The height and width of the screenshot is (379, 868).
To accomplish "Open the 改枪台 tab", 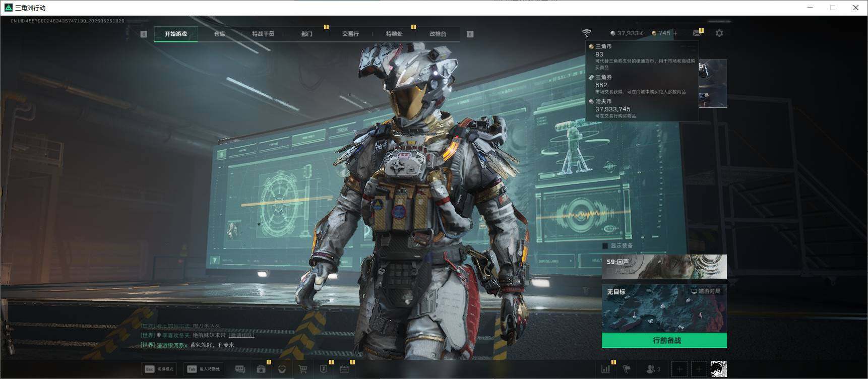I will (438, 34).
